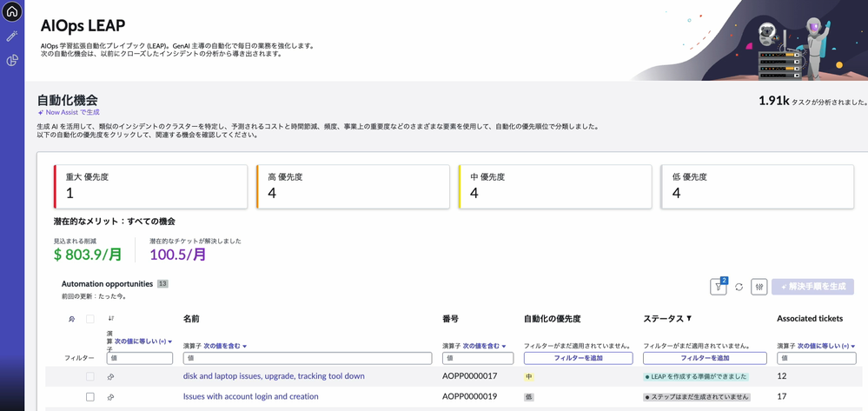Viewport: 868px width, 411px height.
Task: Click ステップはまだ生成されていません status
Action: coord(697,397)
